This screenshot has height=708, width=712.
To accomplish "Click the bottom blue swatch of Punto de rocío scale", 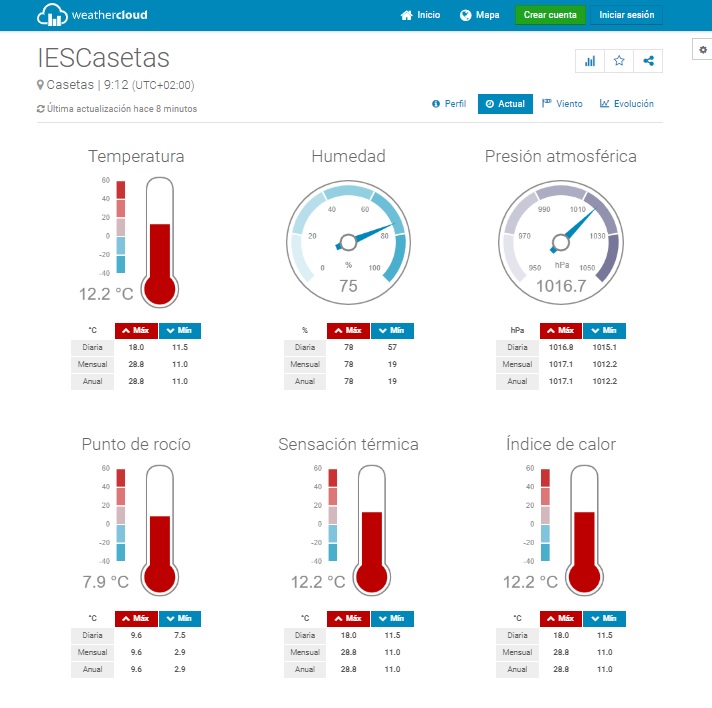I will (120, 552).
